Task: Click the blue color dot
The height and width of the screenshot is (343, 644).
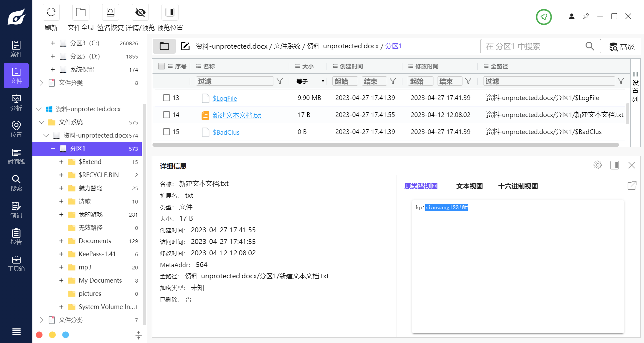Action: coord(66,335)
